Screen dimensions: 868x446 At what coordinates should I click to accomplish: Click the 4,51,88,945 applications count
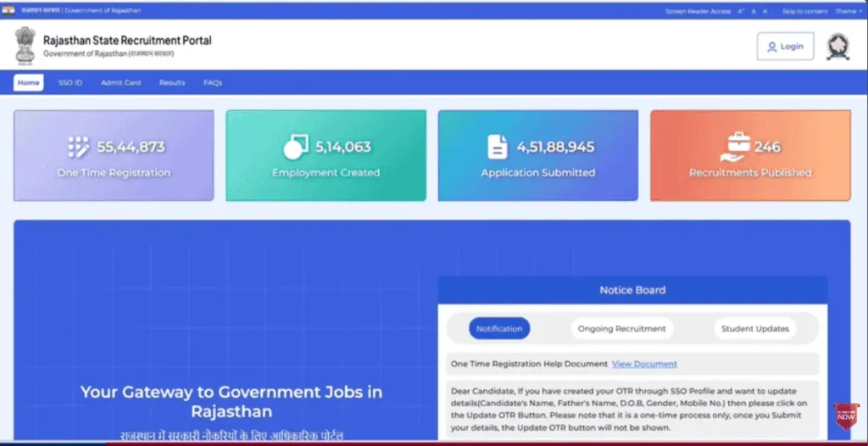point(555,147)
